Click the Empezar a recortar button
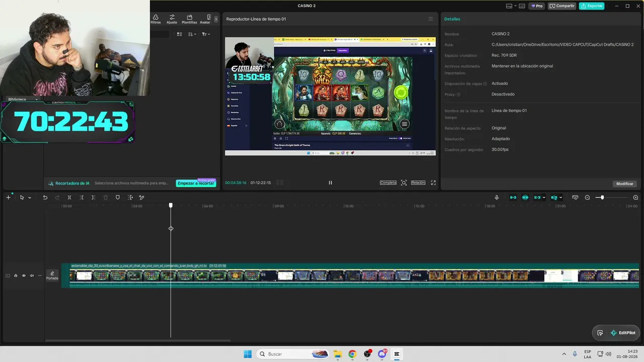644x362 pixels. click(196, 184)
